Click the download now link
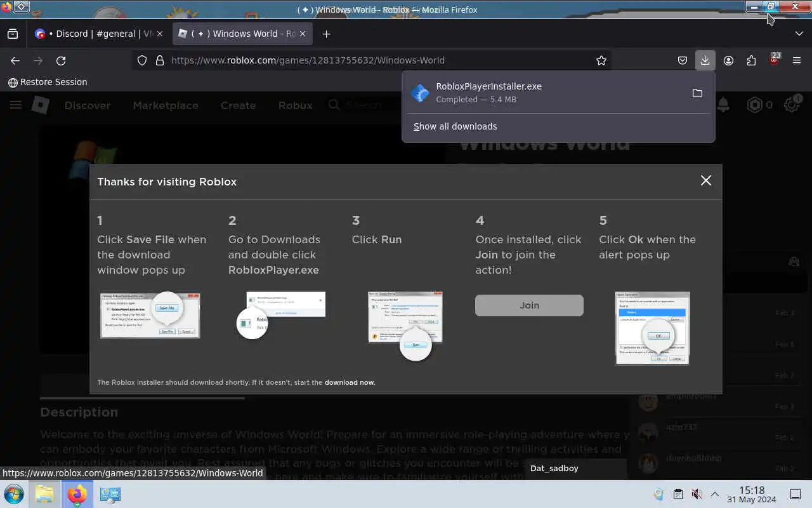812x508 pixels. click(x=350, y=382)
